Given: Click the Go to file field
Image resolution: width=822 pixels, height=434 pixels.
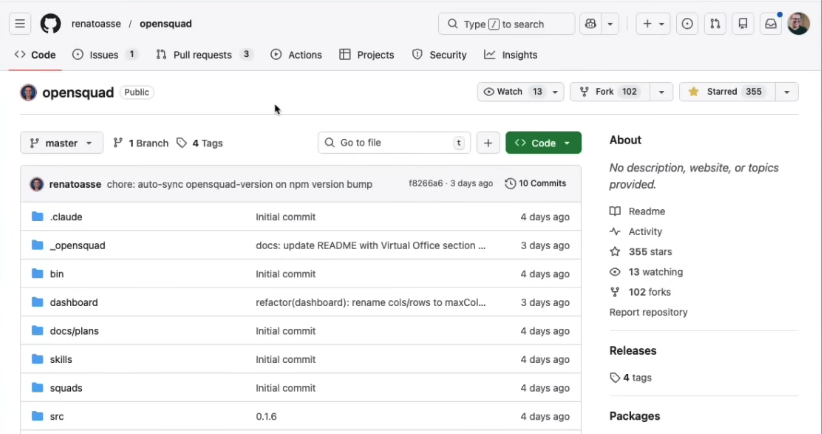Looking at the screenshot, I should [x=394, y=143].
